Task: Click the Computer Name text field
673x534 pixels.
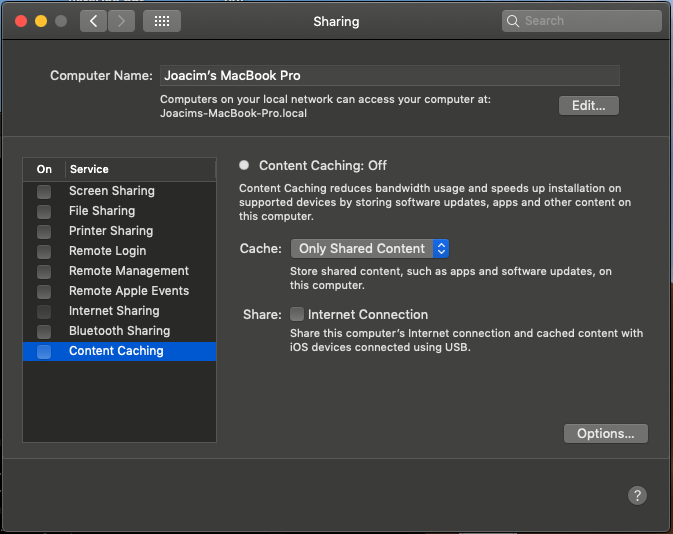Action: (x=390, y=76)
